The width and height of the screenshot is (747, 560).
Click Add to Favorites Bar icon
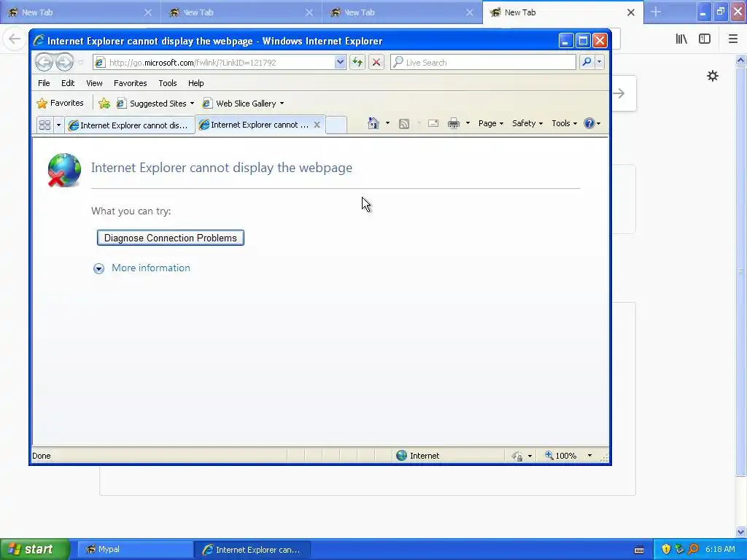click(104, 103)
